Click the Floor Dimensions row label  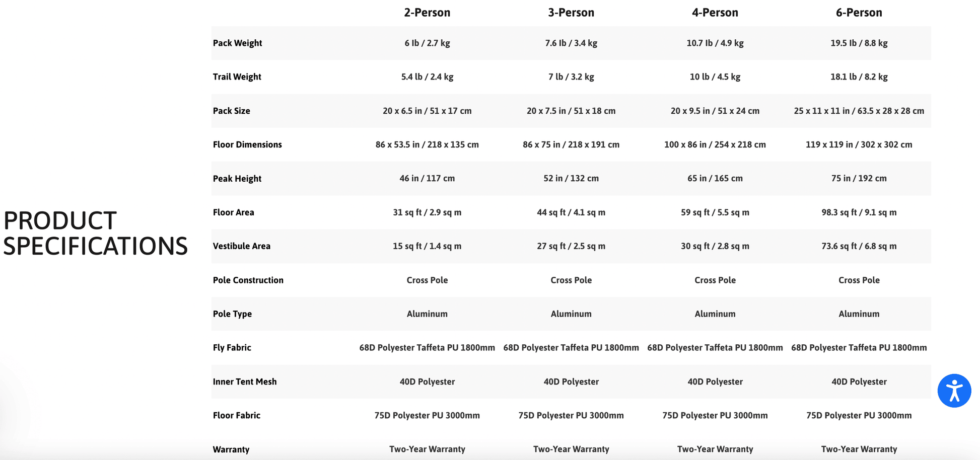(x=247, y=145)
